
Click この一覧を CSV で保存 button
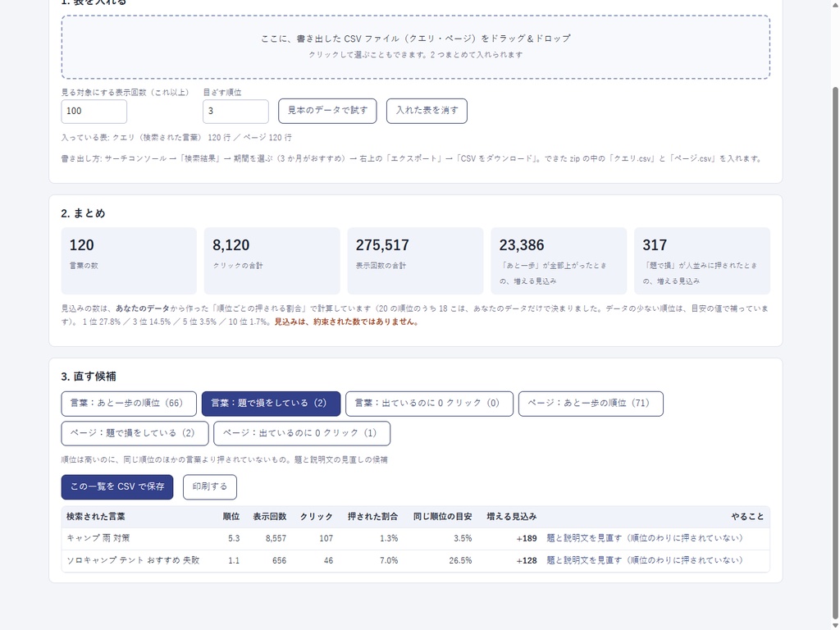coord(117,487)
